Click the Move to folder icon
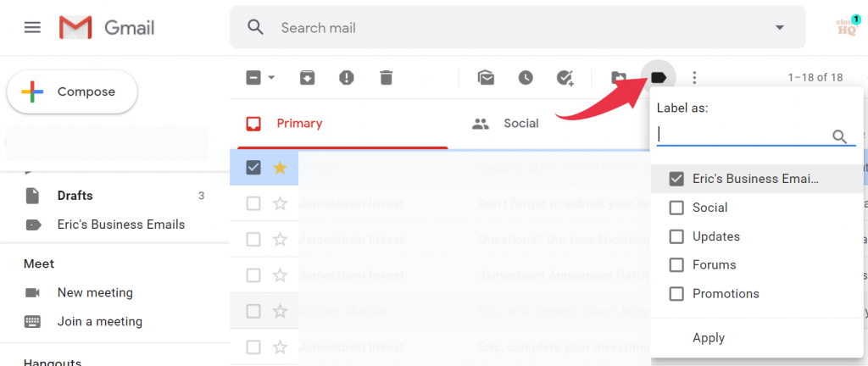This screenshot has height=366, width=868. (x=618, y=78)
